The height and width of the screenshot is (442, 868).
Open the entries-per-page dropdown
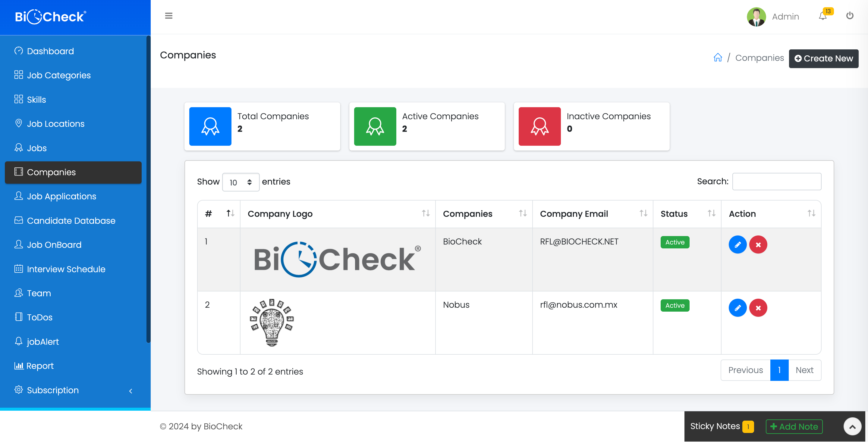pos(241,182)
